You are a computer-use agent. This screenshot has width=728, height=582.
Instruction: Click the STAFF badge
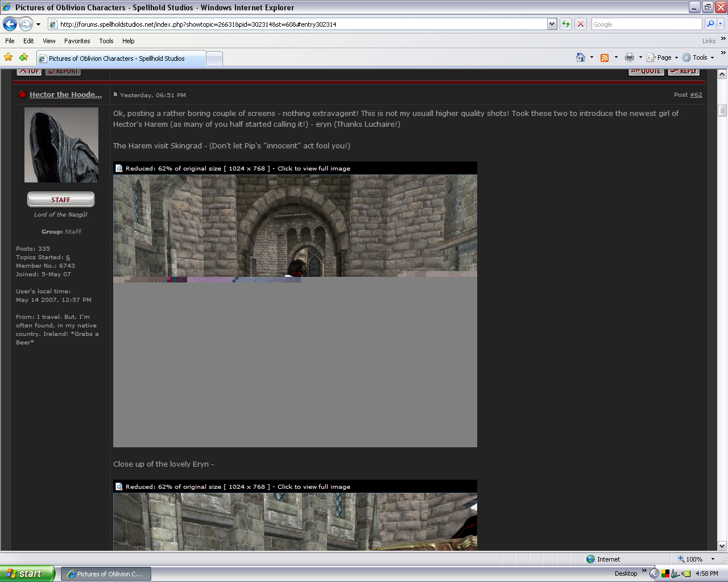click(61, 199)
